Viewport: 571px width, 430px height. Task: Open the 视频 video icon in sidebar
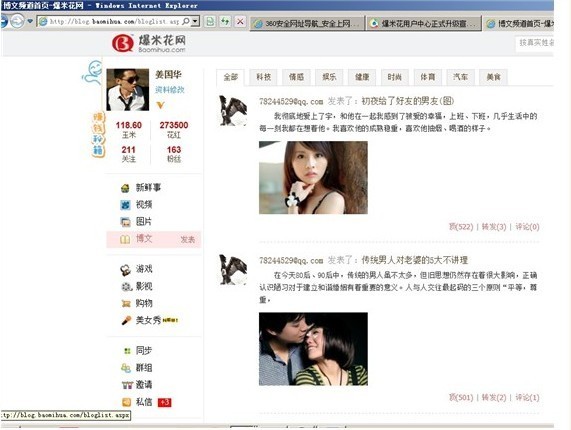[x=125, y=205]
